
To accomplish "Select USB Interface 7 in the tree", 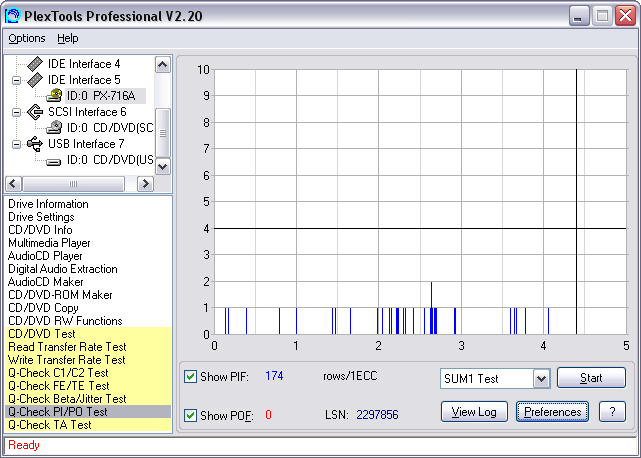I will 86,144.
